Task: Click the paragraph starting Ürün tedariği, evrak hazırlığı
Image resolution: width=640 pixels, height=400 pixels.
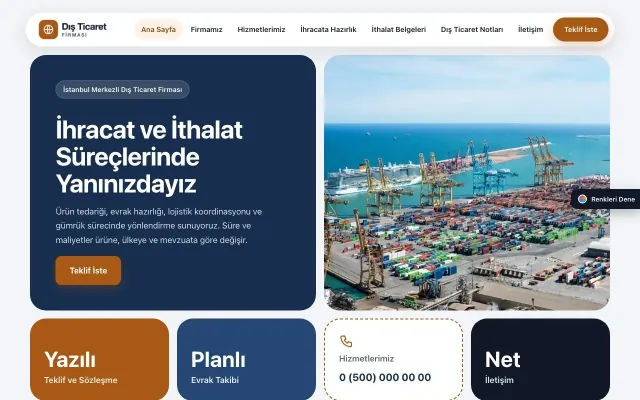Action: (x=159, y=226)
